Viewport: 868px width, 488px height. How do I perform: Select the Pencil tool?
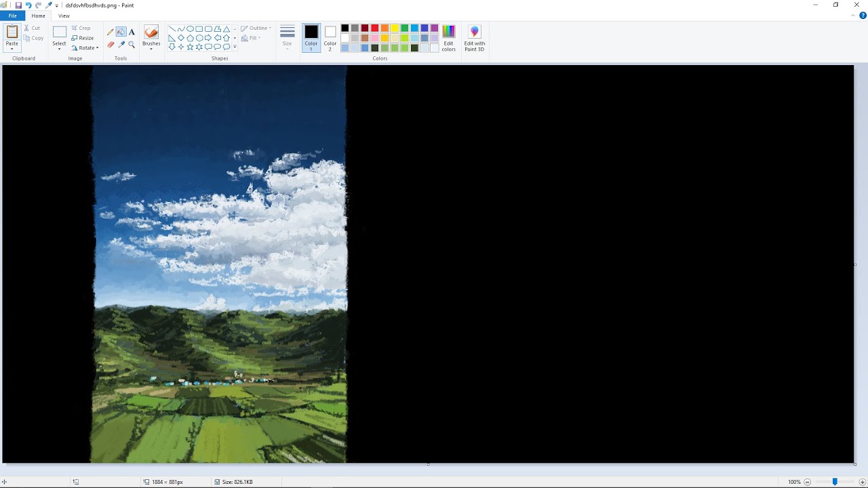coord(111,32)
